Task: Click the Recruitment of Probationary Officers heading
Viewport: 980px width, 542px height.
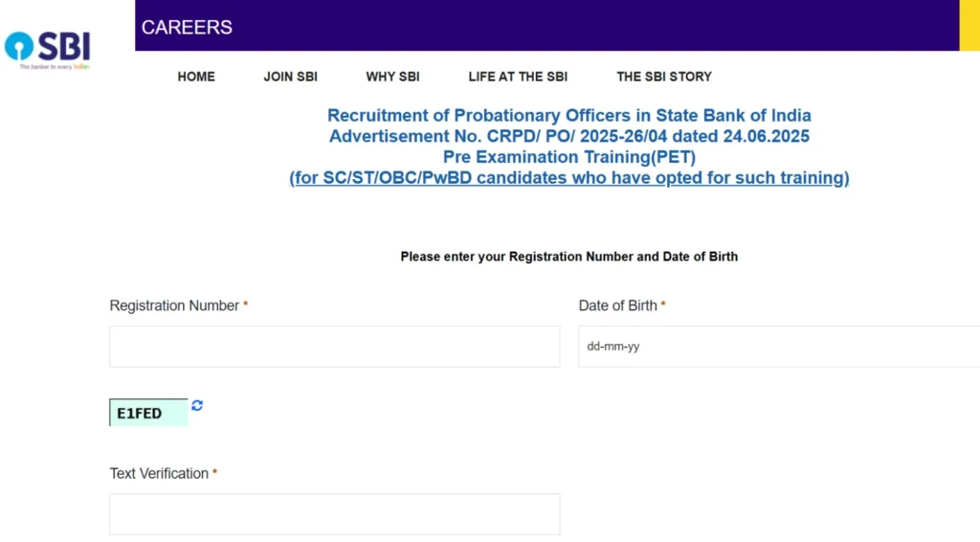Action: (569, 116)
